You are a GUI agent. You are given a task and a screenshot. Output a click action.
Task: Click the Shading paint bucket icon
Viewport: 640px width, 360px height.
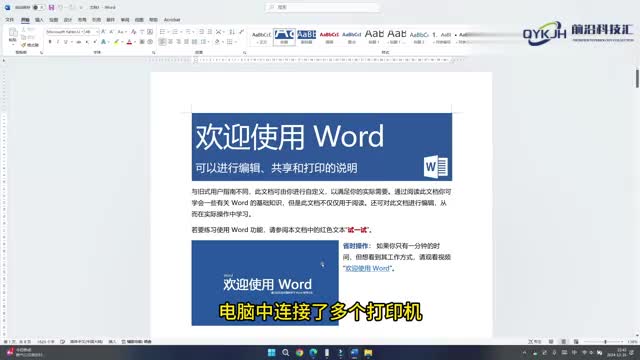click(x=217, y=42)
